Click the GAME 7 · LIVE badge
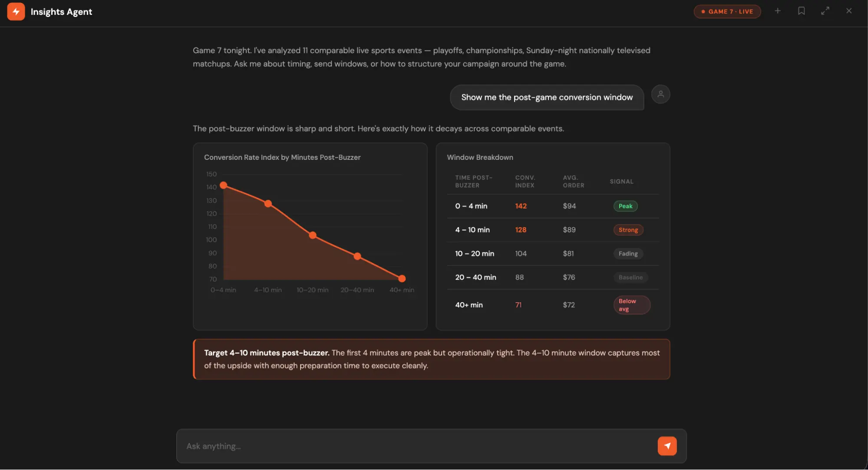Image resolution: width=868 pixels, height=470 pixels. click(727, 12)
